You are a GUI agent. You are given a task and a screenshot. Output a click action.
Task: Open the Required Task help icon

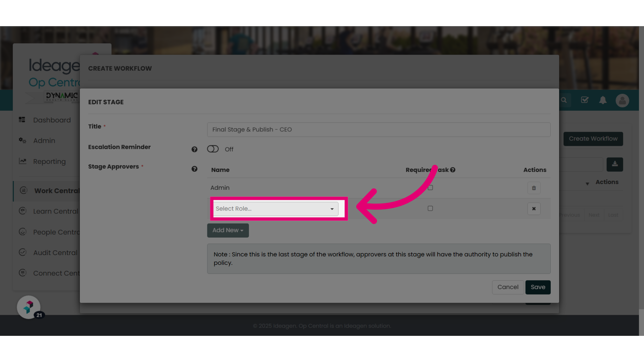pos(453,170)
